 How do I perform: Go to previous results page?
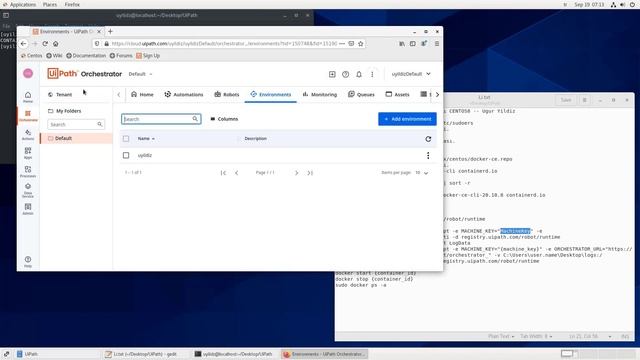(236, 173)
